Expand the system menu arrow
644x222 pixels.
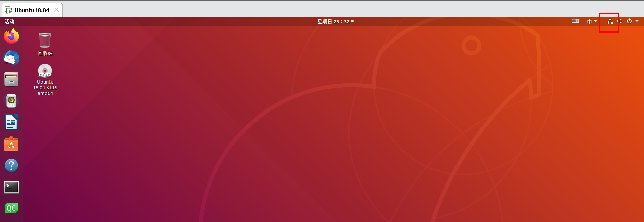[x=637, y=21]
